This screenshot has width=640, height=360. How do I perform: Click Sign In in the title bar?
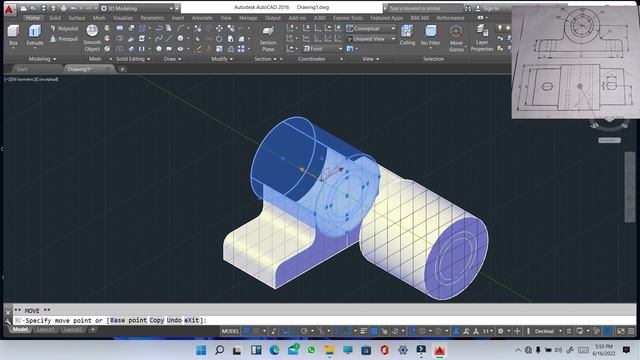pyautogui.click(x=491, y=8)
